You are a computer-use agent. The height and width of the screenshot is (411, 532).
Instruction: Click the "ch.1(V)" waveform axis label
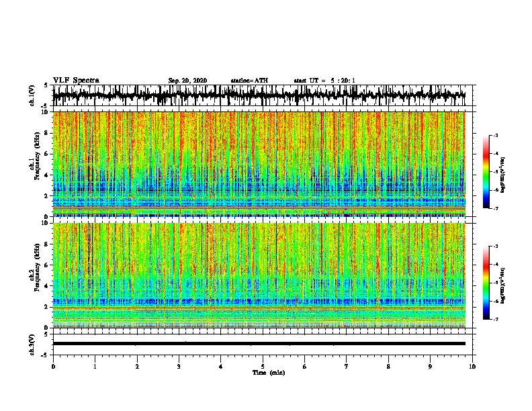(x=32, y=95)
